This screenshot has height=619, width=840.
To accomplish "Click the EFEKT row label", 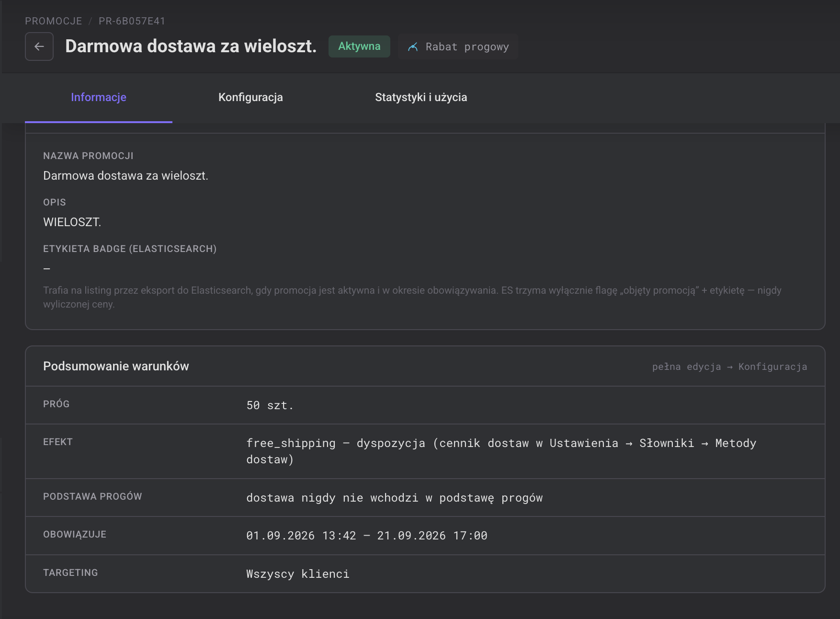I will [x=58, y=442].
